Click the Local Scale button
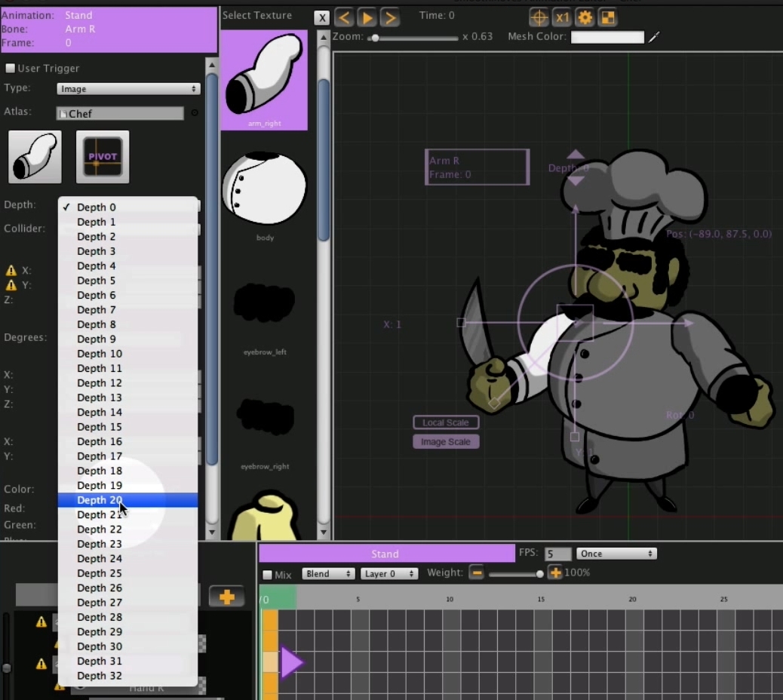 pos(446,422)
